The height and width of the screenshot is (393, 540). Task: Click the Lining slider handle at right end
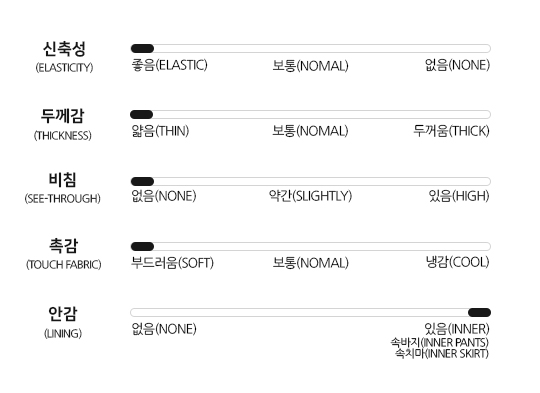coord(479,312)
